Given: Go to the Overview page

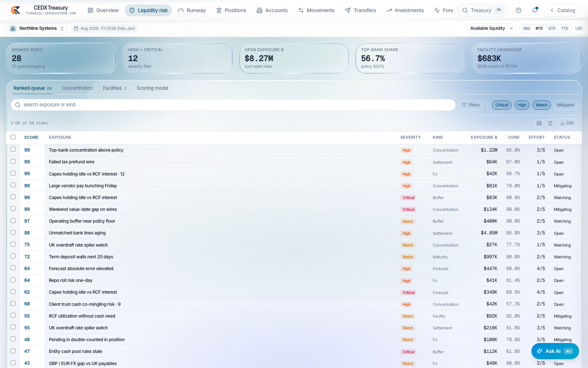Looking at the screenshot, I should point(103,10).
